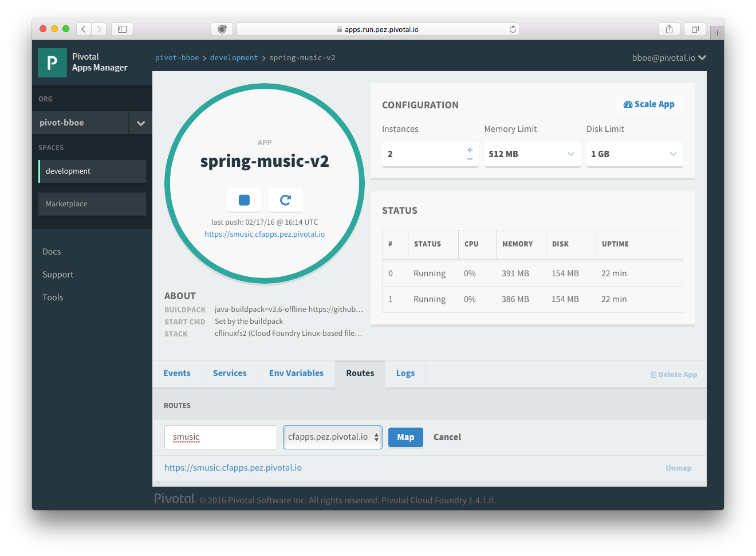Click the java-buildpack text
756x556 pixels.
click(289, 310)
